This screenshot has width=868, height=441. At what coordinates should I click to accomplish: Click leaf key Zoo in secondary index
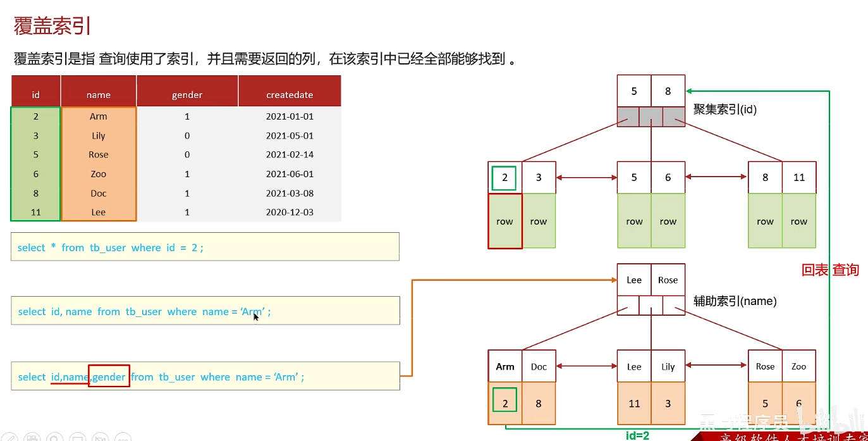(799, 366)
